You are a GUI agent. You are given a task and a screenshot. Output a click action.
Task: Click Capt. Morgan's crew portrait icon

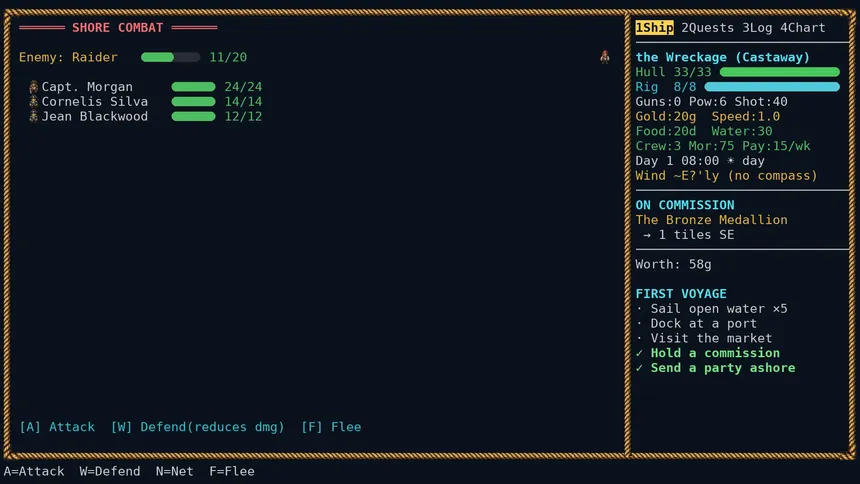click(33, 87)
